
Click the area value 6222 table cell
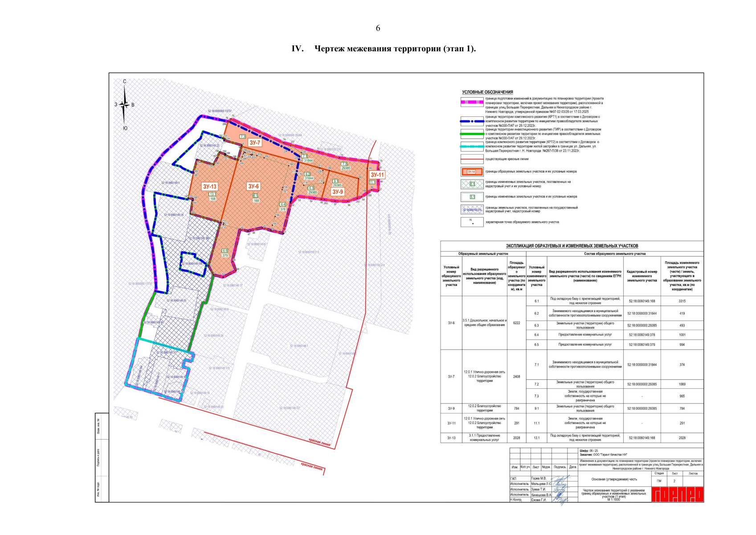[516, 323]
